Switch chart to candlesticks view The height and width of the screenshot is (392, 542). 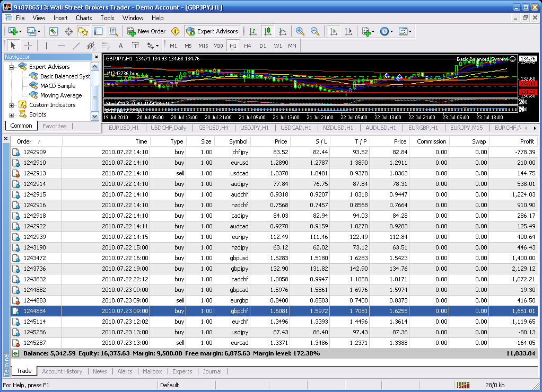268,31
